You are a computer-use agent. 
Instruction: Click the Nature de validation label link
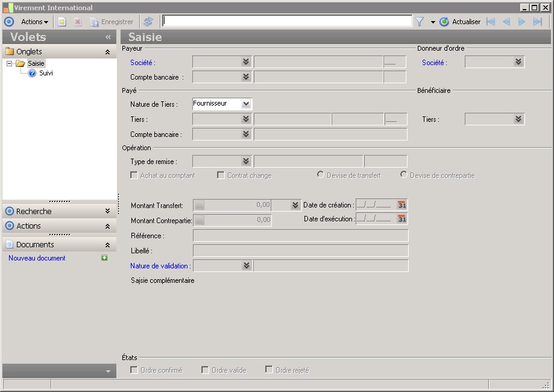(x=160, y=266)
